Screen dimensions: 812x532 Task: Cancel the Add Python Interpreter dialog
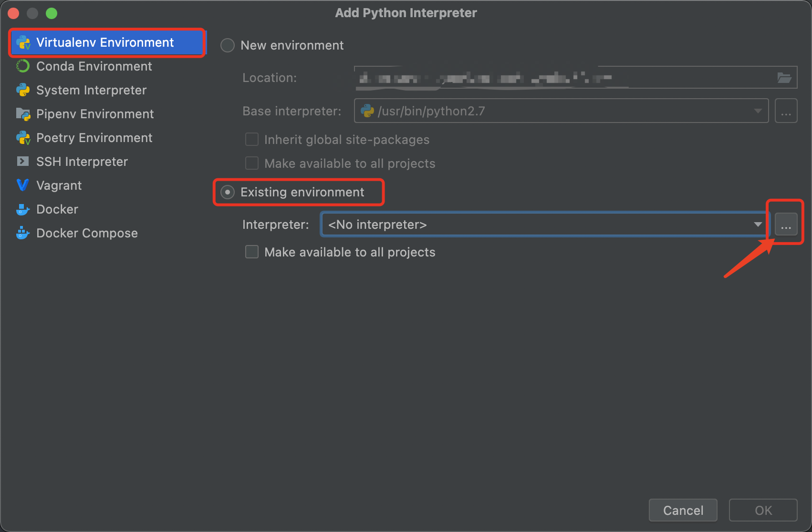point(683,510)
